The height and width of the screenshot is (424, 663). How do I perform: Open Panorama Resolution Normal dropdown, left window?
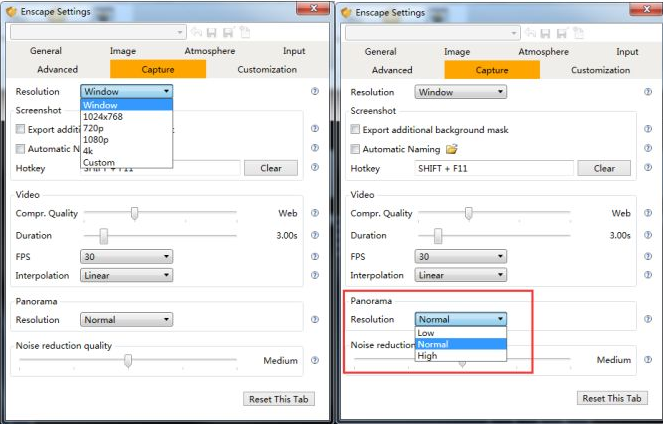point(126,320)
